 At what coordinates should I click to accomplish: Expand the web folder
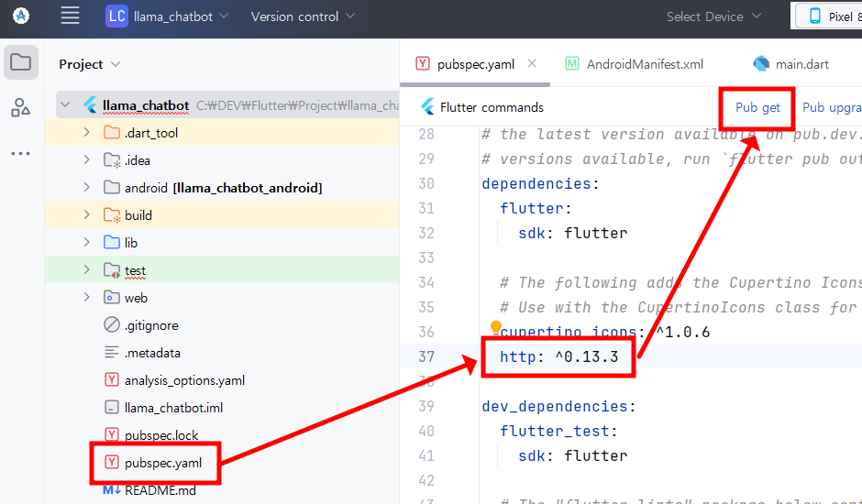pyautogui.click(x=86, y=297)
